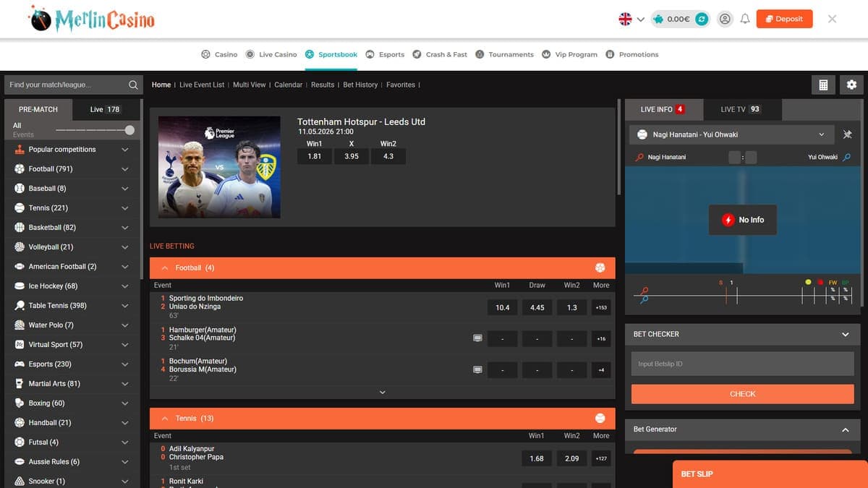Open Bet History link
The image size is (868, 488).
(x=360, y=85)
